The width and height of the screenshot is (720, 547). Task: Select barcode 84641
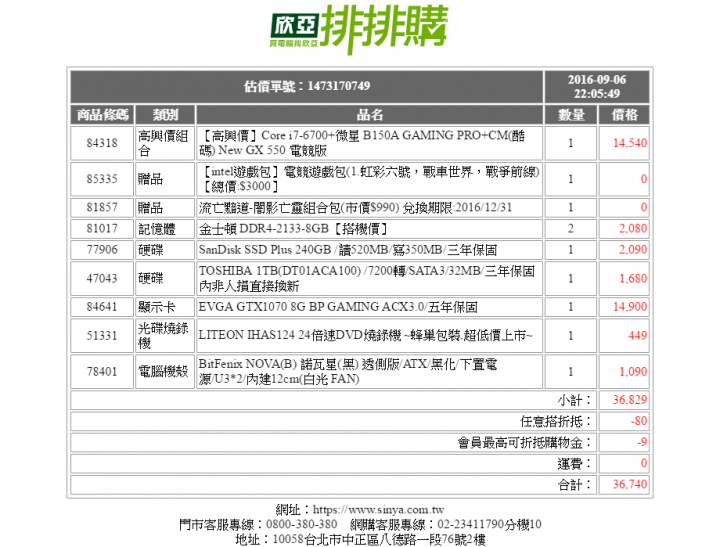tap(102, 306)
